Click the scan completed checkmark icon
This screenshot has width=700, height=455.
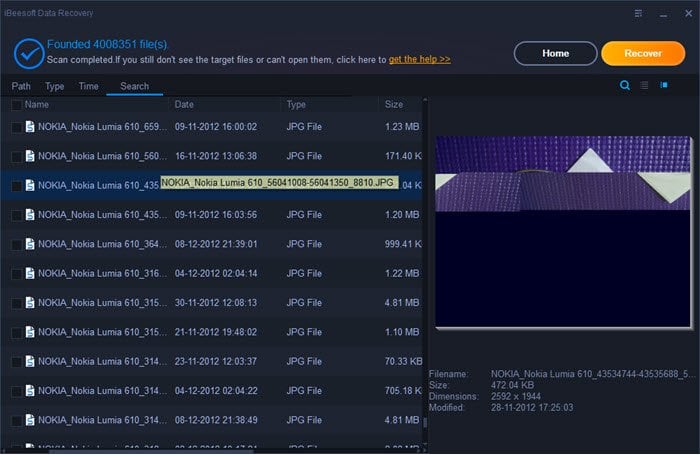coord(29,54)
